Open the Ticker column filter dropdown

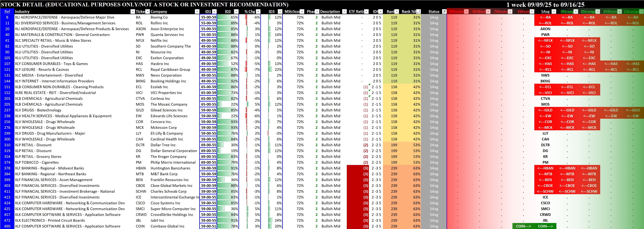147,11
